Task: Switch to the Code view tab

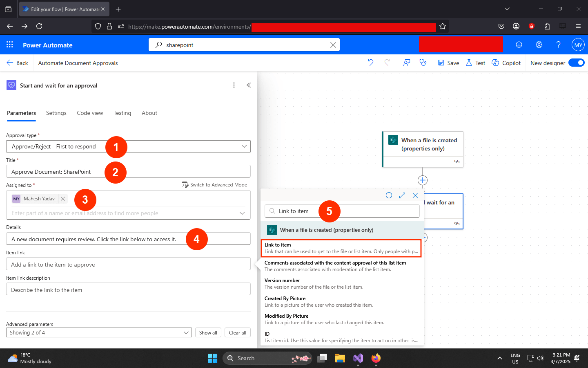Action: (90, 113)
